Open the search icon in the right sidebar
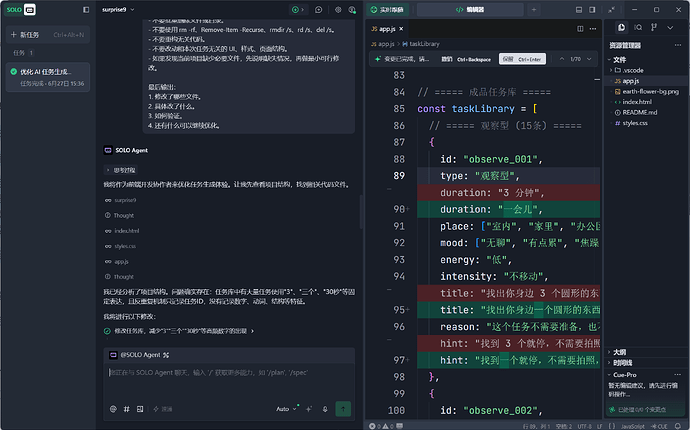Screen dimensions: 690x430 [x=638, y=27]
